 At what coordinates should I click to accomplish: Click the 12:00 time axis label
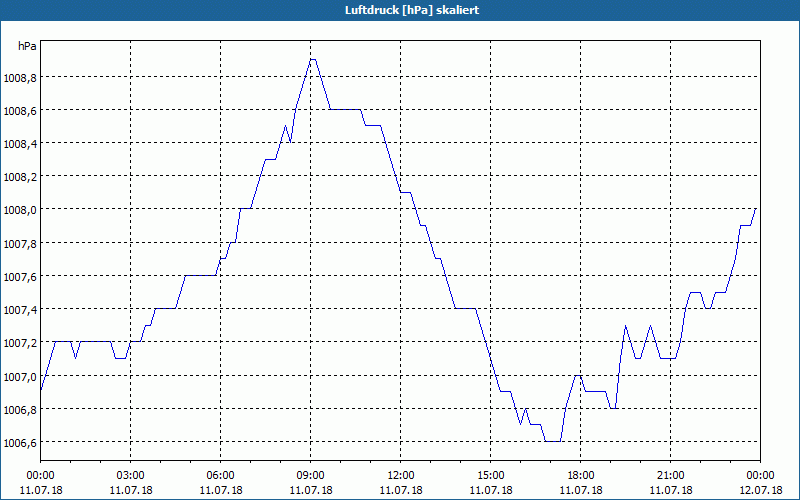pos(401,476)
